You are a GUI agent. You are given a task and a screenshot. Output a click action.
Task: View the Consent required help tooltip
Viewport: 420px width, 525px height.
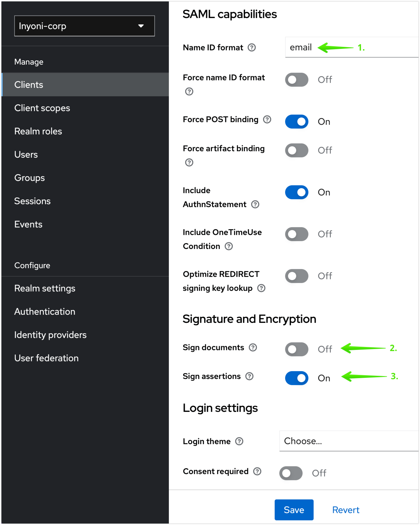[257, 471]
